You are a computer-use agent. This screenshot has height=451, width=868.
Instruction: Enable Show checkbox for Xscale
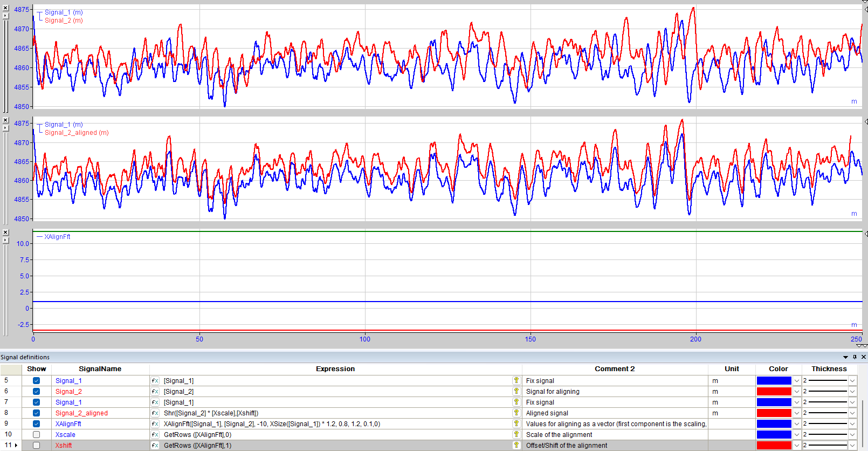[36, 434]
